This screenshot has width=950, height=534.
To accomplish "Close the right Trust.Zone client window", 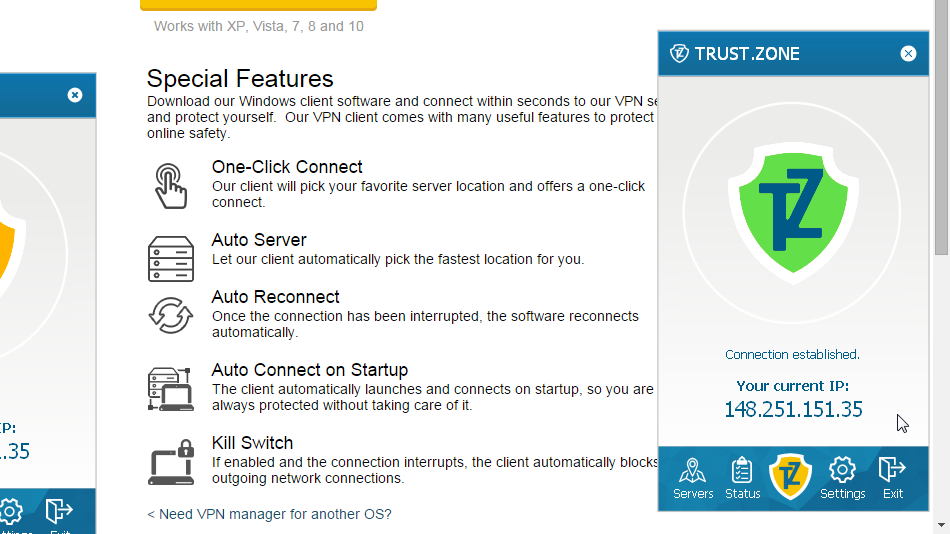I will (908, 54).
